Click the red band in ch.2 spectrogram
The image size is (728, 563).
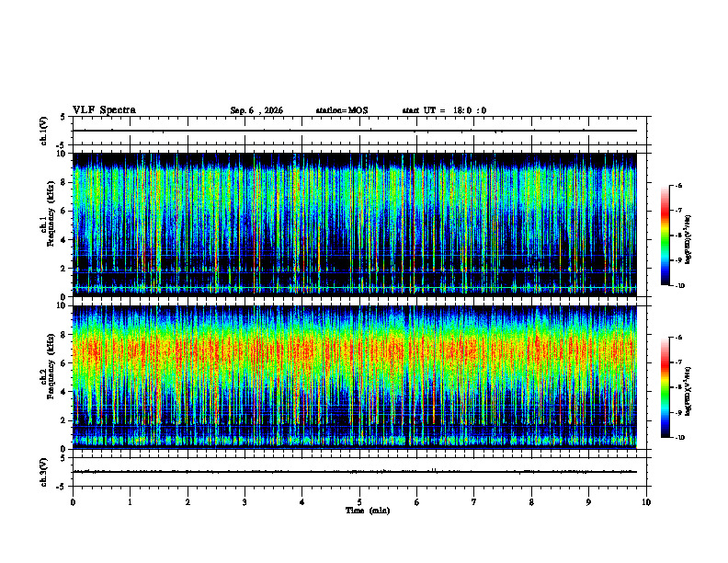(354, 350)
